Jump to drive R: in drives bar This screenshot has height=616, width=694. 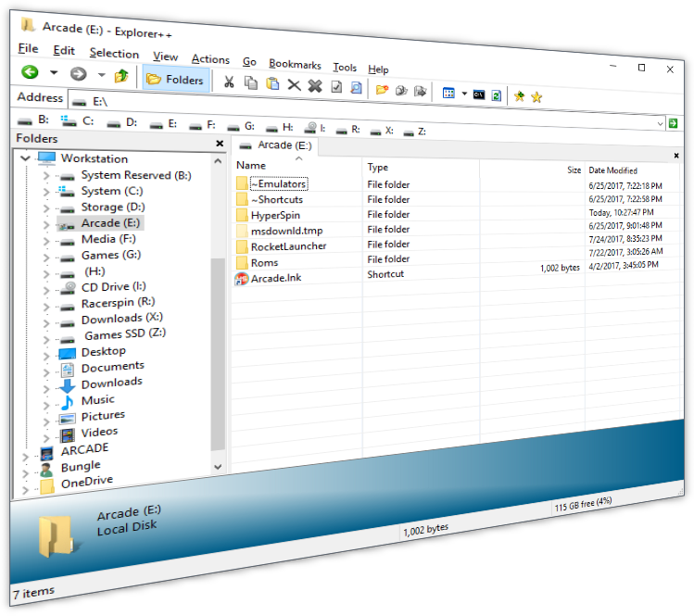(347, 130)
